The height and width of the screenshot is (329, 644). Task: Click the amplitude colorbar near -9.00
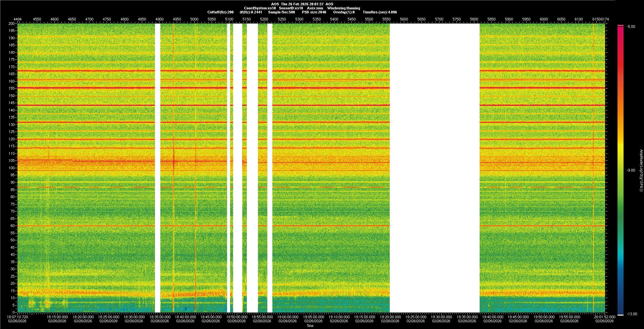[x=621, y=170]
